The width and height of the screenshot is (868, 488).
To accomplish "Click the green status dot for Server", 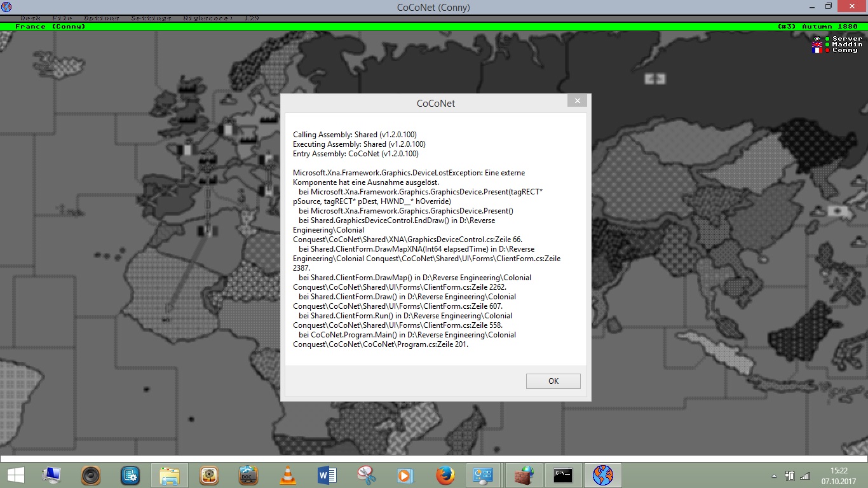I will [827, 39].
